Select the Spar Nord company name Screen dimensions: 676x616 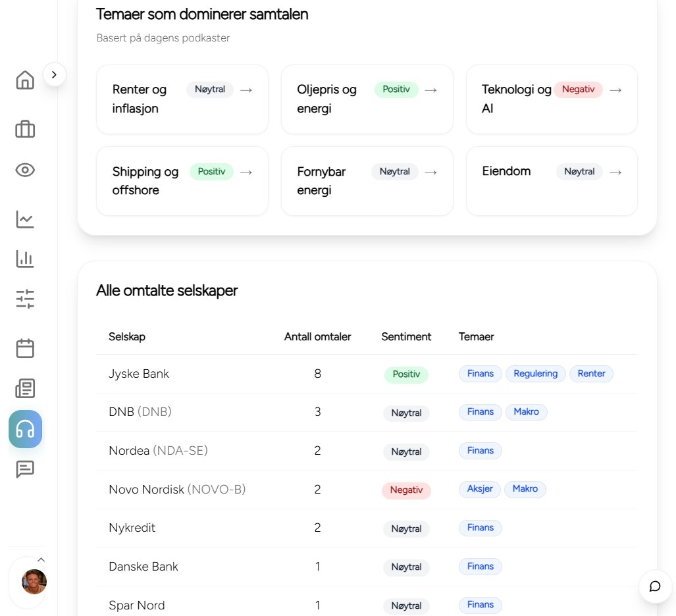pos(137,605)
